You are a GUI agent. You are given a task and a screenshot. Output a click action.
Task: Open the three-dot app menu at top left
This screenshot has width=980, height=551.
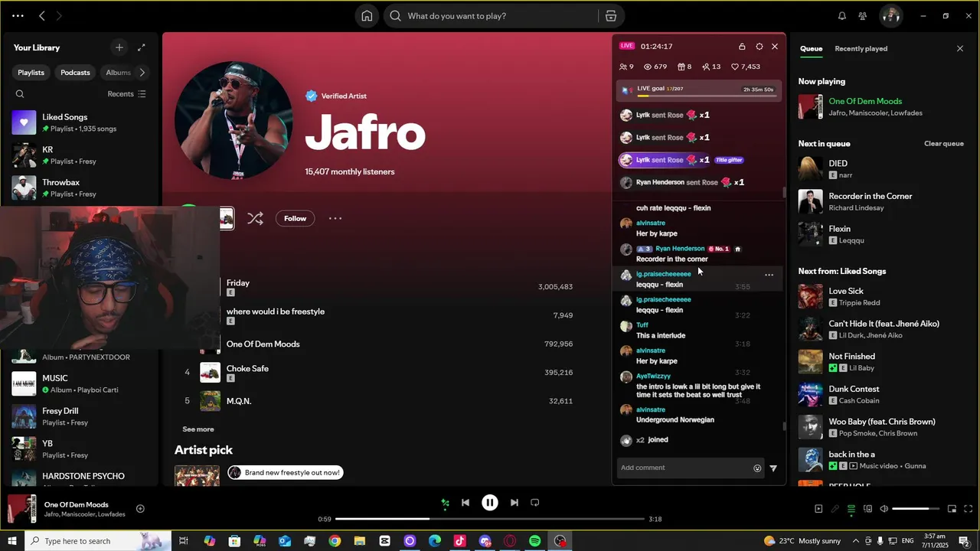point(18,15)
